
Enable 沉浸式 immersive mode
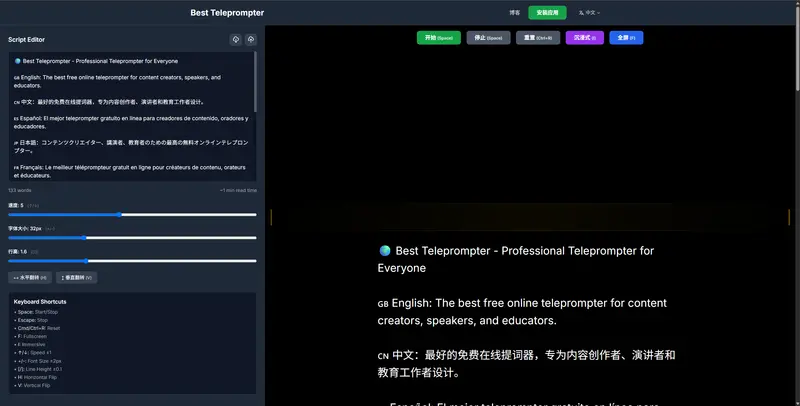point(584,37)
